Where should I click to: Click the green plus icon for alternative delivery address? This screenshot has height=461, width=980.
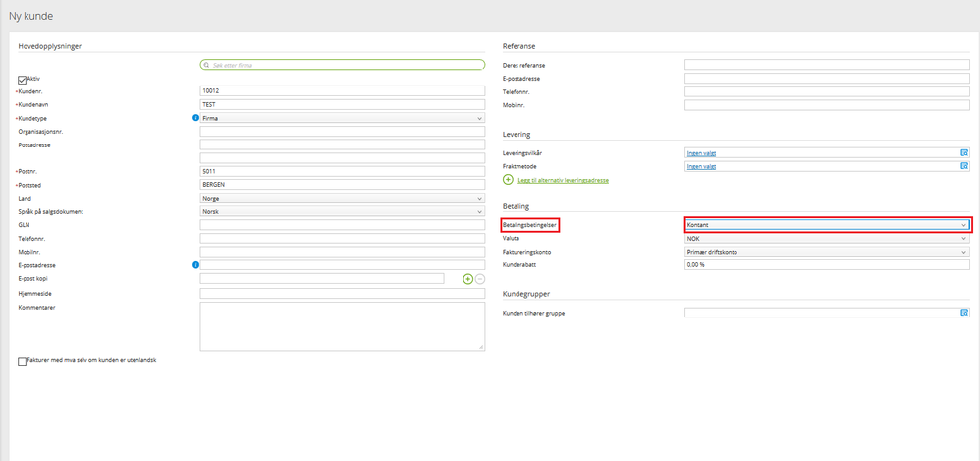pos(508,181)
